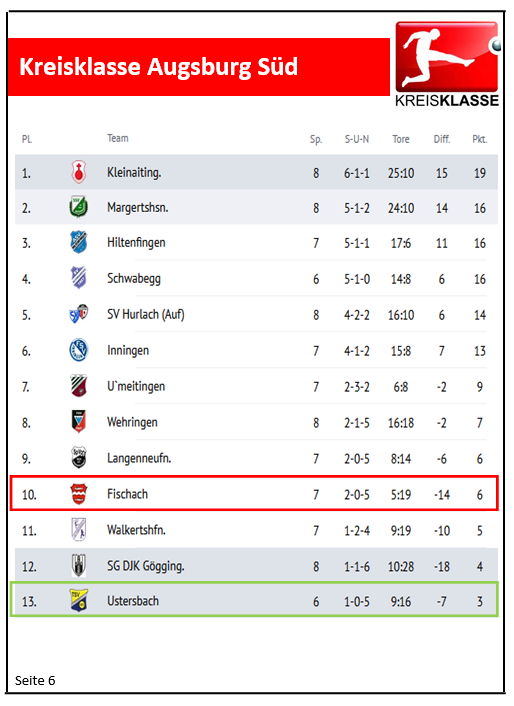514x706 pixels.
Task: Click the Tore column header
Action: 401,139
